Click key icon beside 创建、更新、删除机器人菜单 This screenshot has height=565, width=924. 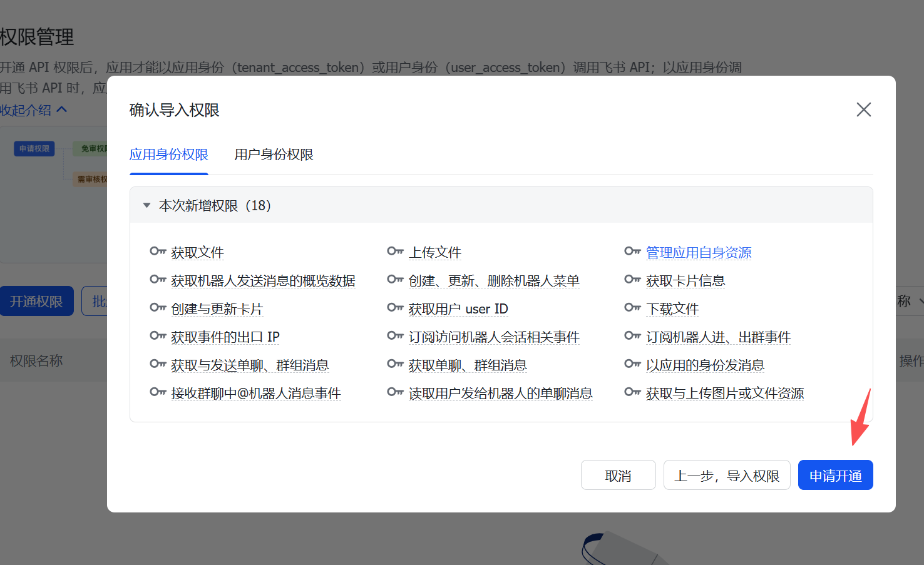point(395,280)
